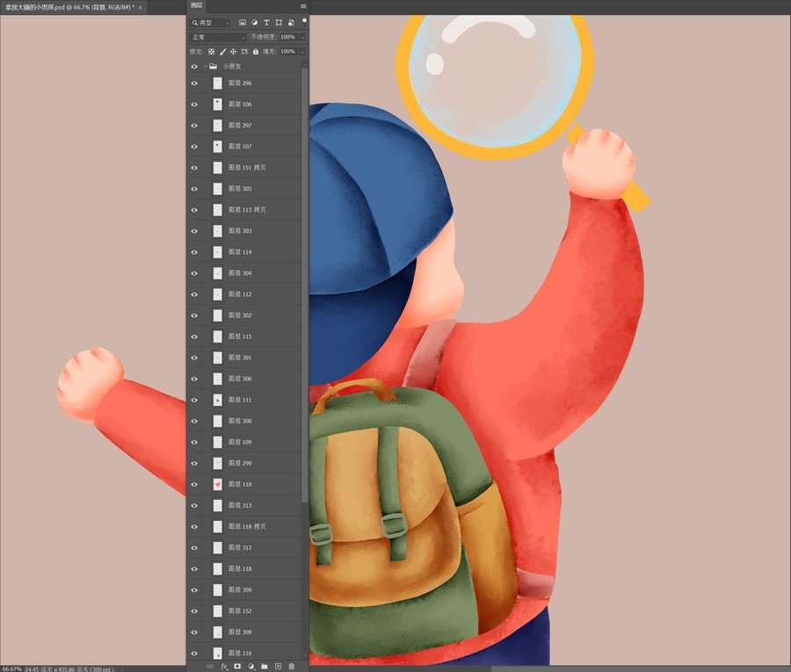The image size is (791, 672).
Task: Open the blend mode 正常 dropdown
Action: (219, 37)
